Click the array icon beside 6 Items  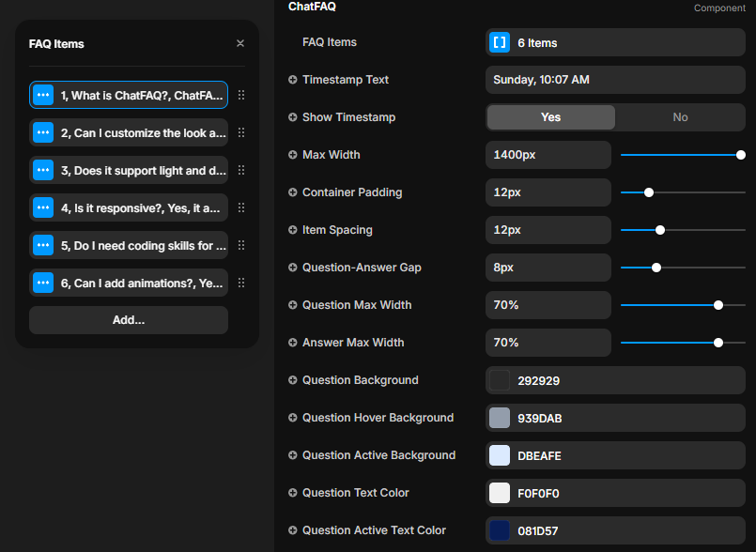click(x=500, y=42)
